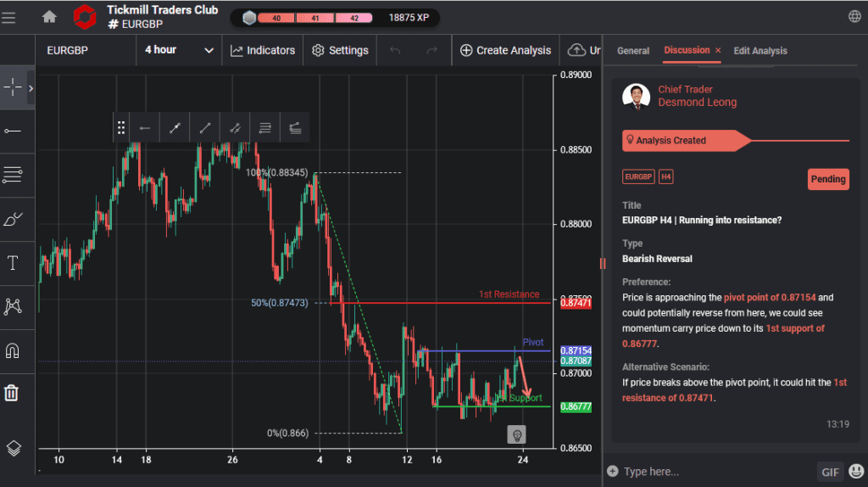Click the cloud upload button
Image resolution: width=868 pixels, height=487 pixels.
tap(581, 50)
